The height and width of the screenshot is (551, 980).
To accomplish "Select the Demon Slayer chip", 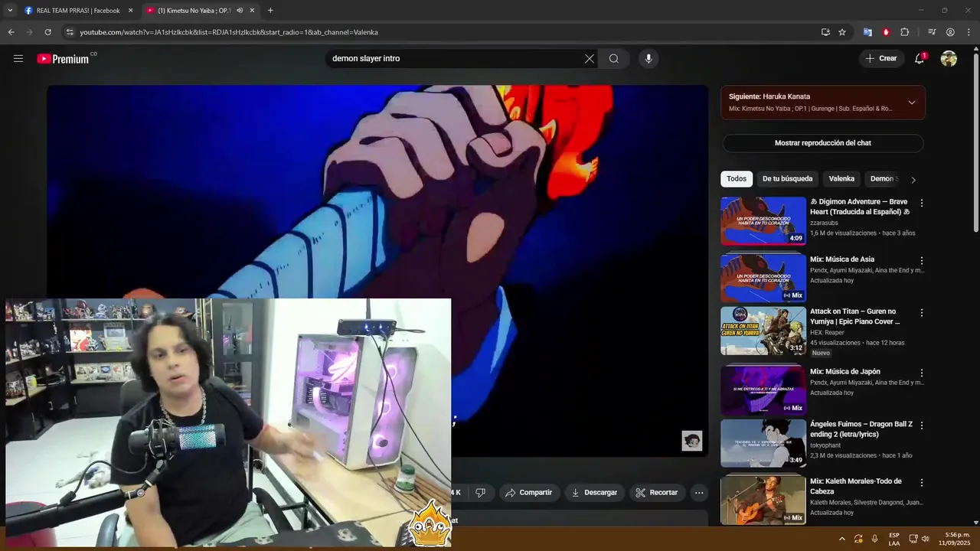I will coord(883,179).
